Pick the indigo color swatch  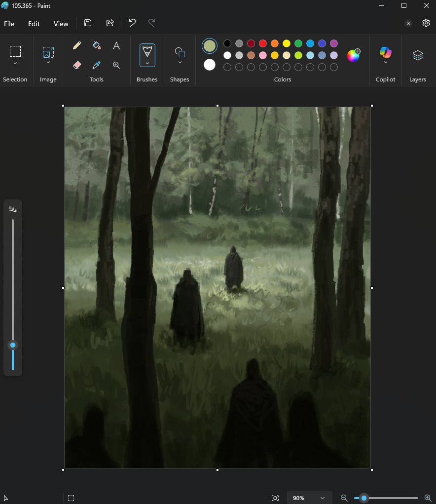coord(322,43)
